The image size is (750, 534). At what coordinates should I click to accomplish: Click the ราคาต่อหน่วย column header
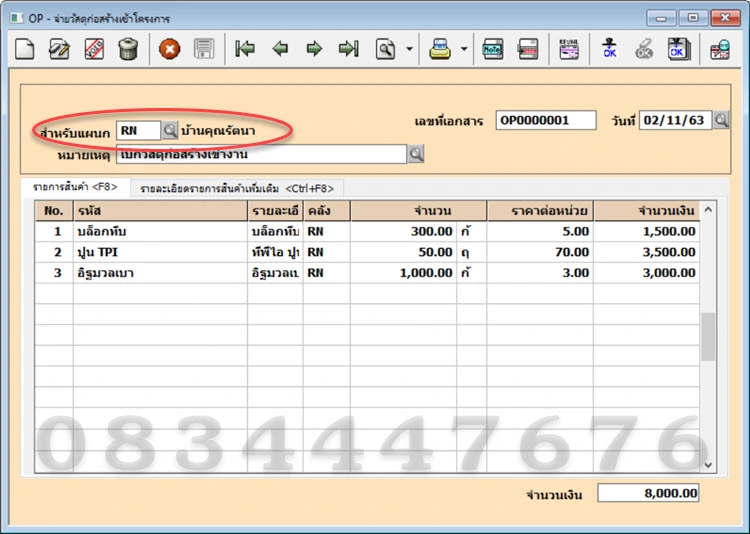click(540, 211)
